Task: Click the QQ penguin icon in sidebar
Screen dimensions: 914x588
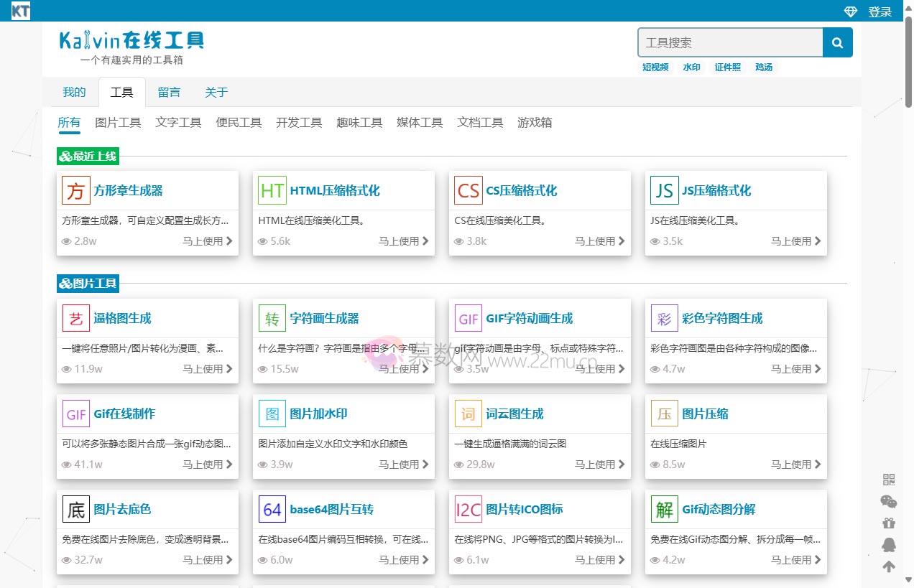Action: 889,543
